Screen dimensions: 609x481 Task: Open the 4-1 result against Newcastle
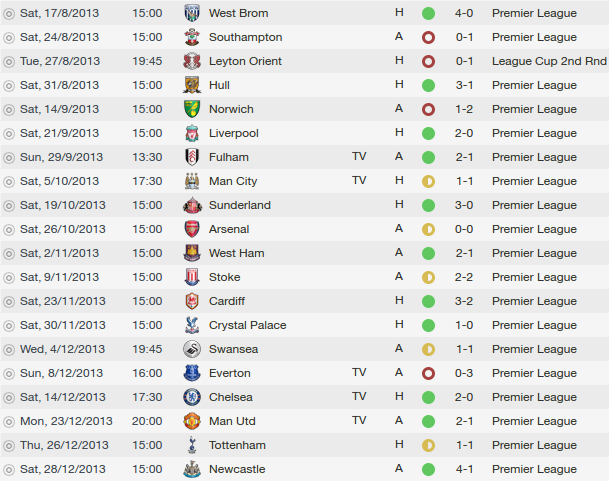coord(464,469)
